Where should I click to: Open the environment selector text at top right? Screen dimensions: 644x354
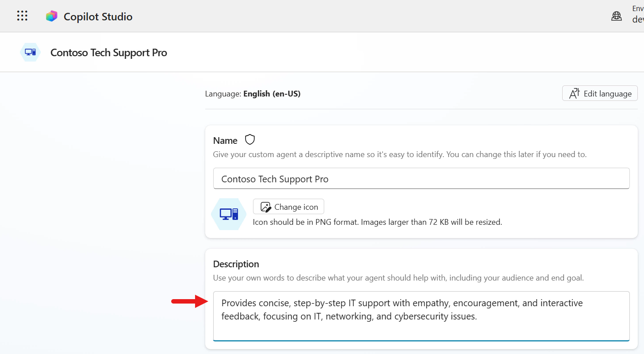click(x=637, y=14)
